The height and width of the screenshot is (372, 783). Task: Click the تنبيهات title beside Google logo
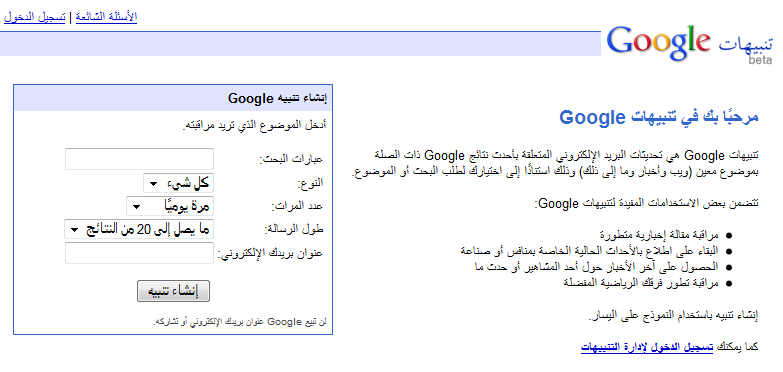click(745, 43)
